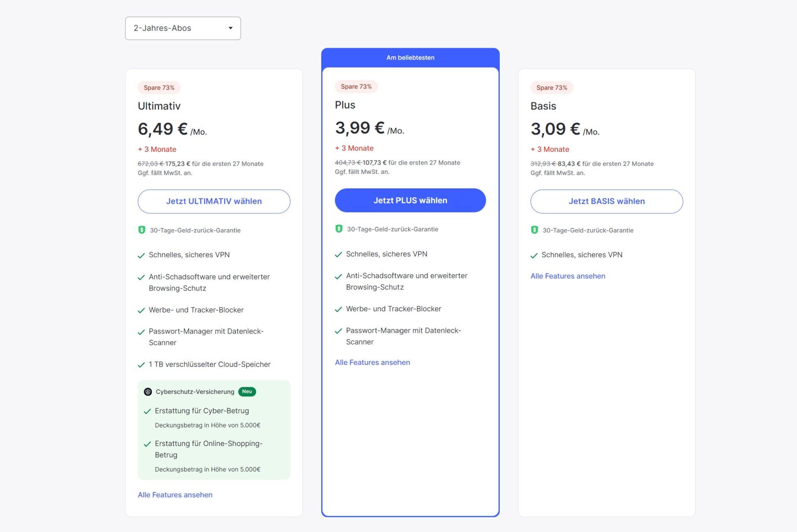The width and height of the screenshot is (797, 532).
Task: Click 1 TB verschlüsselter Cloud-Speicher text
Action: click(x=210, y=364)
